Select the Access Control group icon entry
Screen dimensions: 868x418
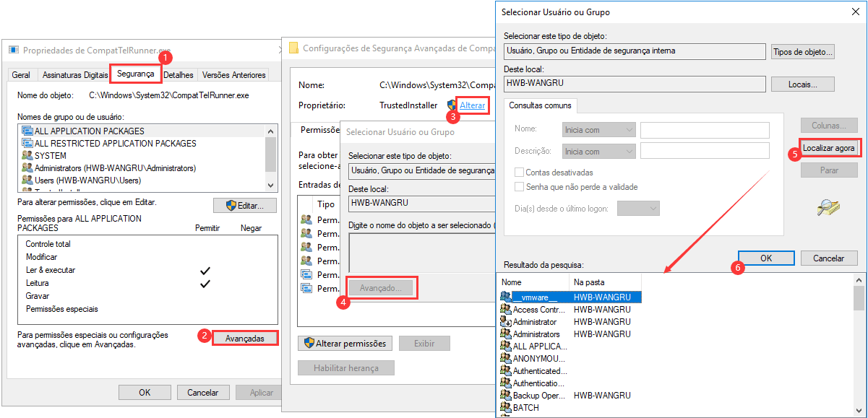pos(505,310)
